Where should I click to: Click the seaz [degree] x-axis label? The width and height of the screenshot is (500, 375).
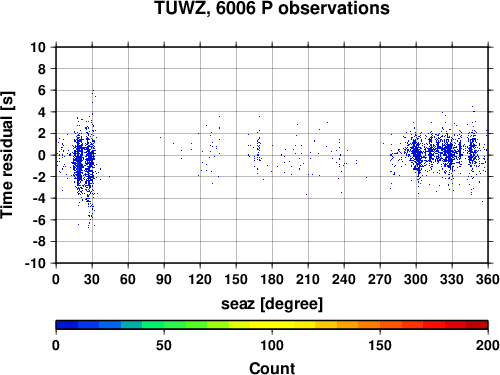tap(272, 304)
